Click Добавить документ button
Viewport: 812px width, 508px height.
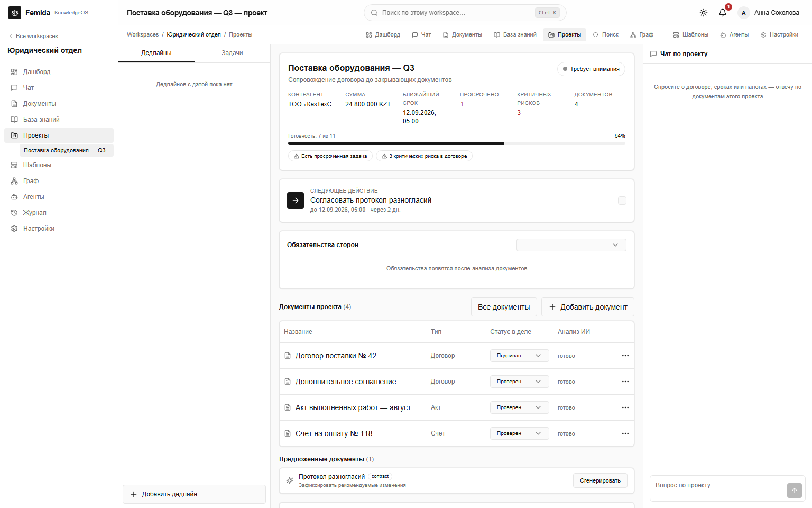point(588,307)
